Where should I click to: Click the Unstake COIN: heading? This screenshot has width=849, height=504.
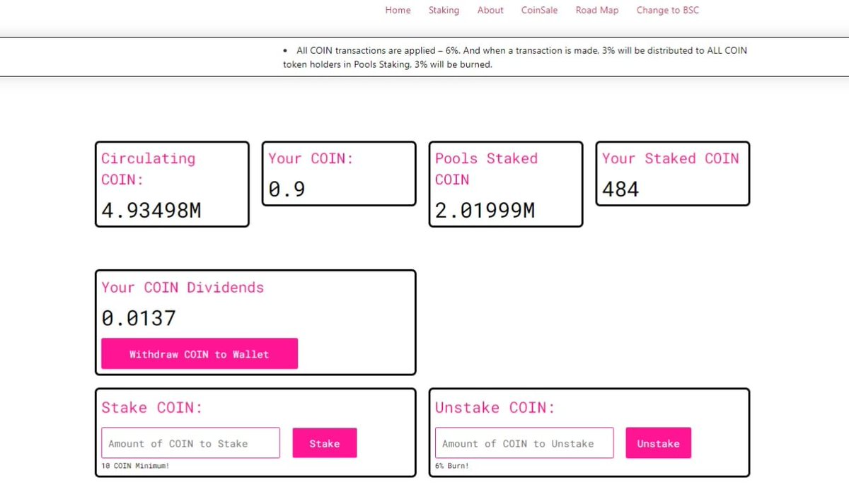tap(495, 408)
